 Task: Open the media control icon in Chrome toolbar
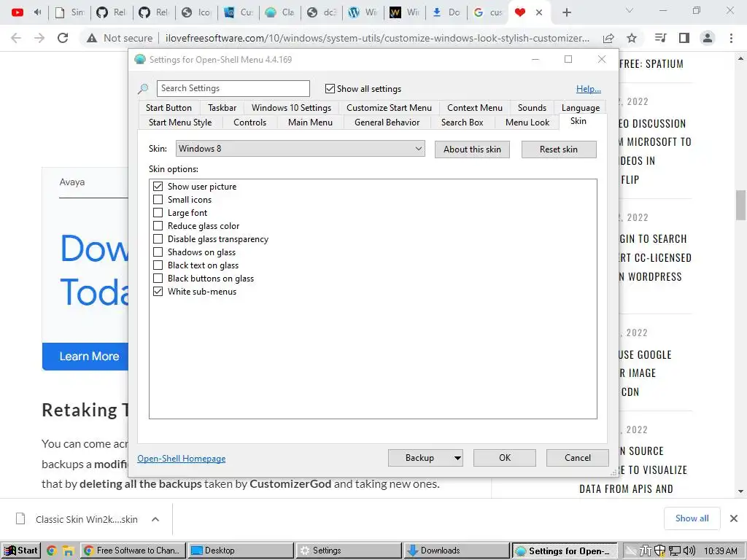click(x=660, y=38)
